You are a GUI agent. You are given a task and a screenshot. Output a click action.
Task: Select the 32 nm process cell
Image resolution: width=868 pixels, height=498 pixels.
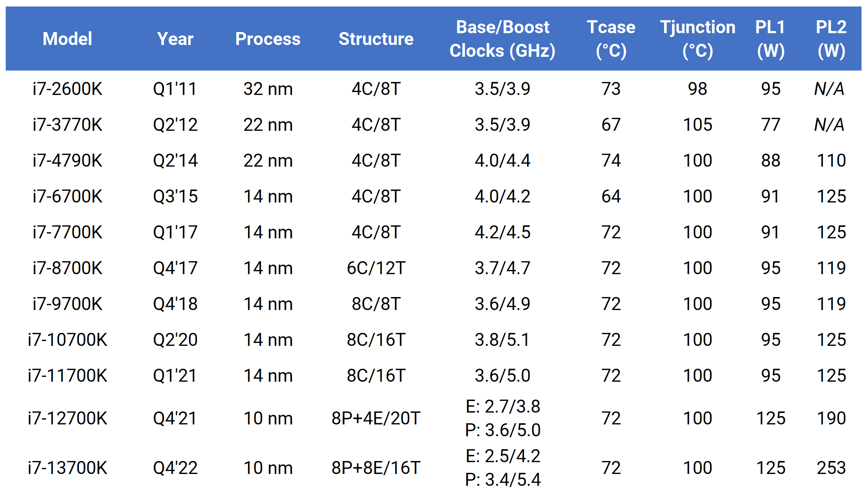click(268, 89)
